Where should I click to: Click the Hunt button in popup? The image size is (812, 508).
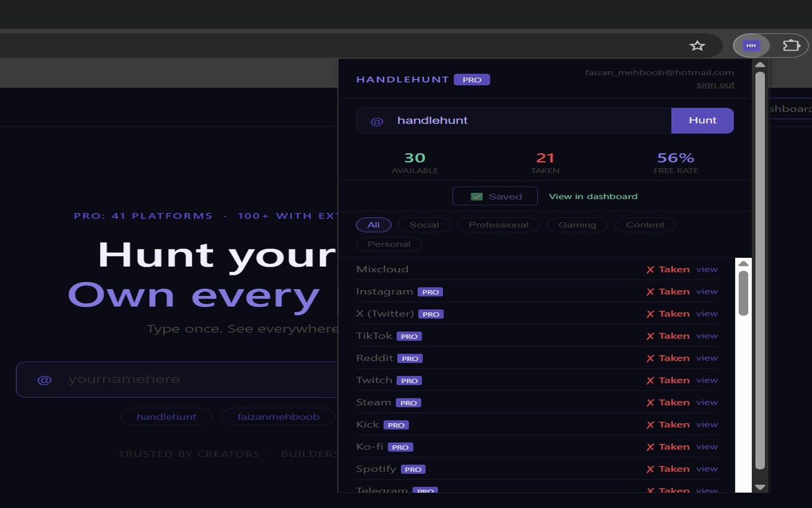pos(702,121)
